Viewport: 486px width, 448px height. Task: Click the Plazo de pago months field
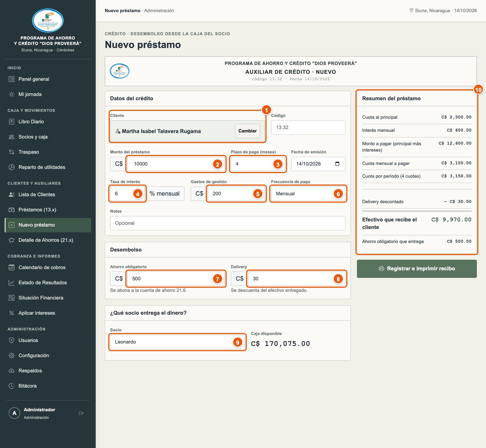click(x=258, y=164)
